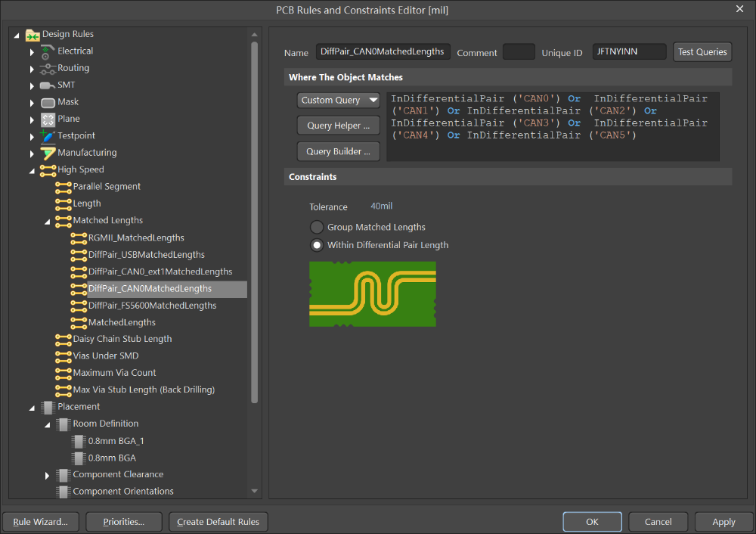
Task: Select the Testpoint category icon
Action: [47, 135]
